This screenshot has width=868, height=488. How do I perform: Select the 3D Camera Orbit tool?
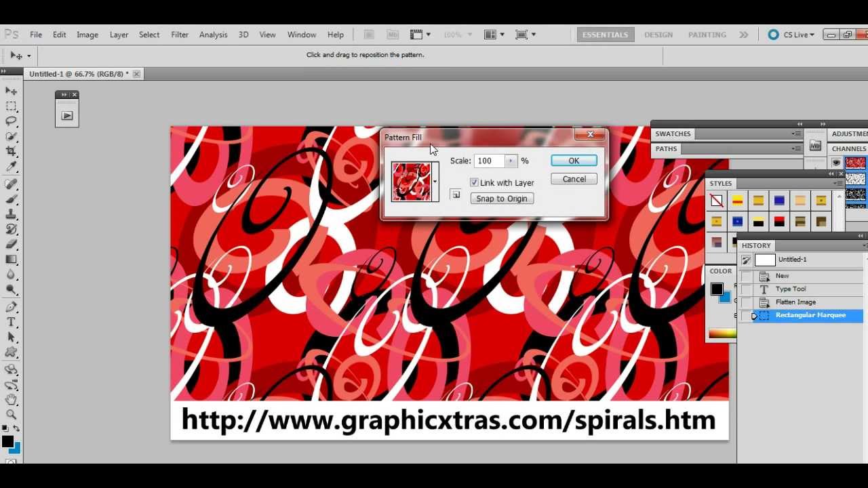click(11, 384)
